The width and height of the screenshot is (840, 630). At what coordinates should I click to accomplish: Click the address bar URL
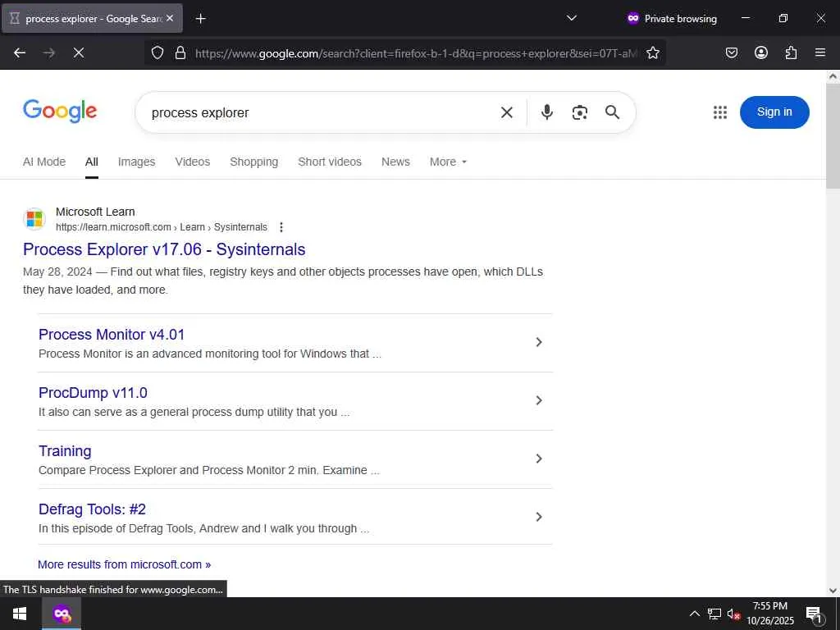point(416,53)
